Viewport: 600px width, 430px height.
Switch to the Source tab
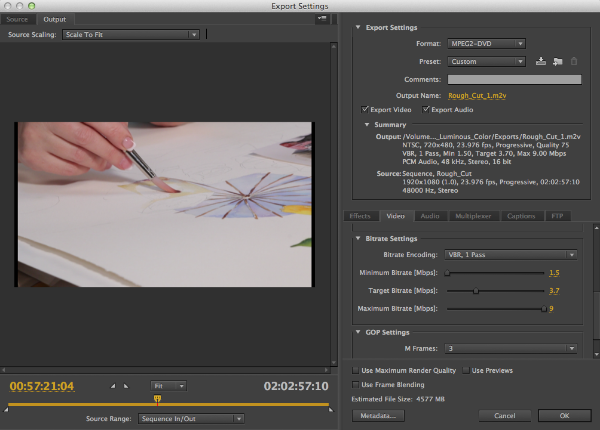click(x=17, y=19)
